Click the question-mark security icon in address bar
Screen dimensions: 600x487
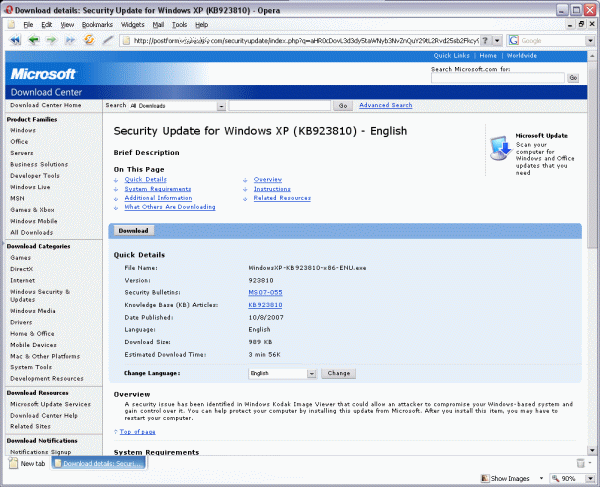click(x=485, y=40)
